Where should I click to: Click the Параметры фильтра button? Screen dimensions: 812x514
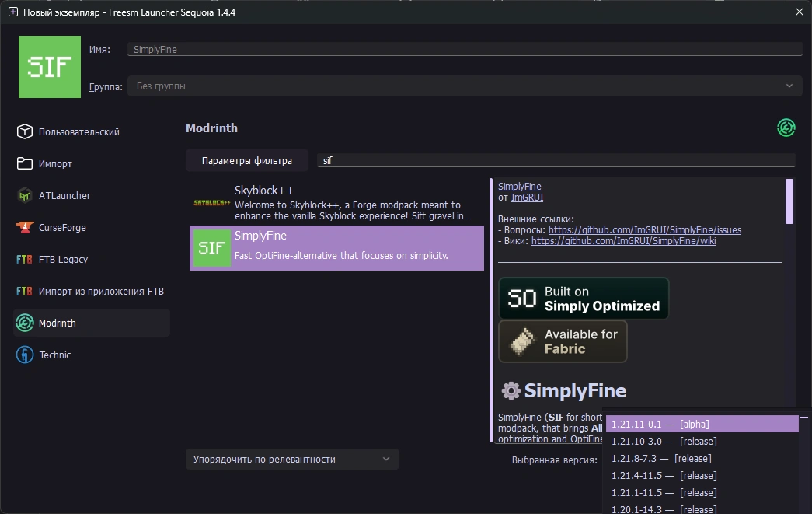pos(246,160)
